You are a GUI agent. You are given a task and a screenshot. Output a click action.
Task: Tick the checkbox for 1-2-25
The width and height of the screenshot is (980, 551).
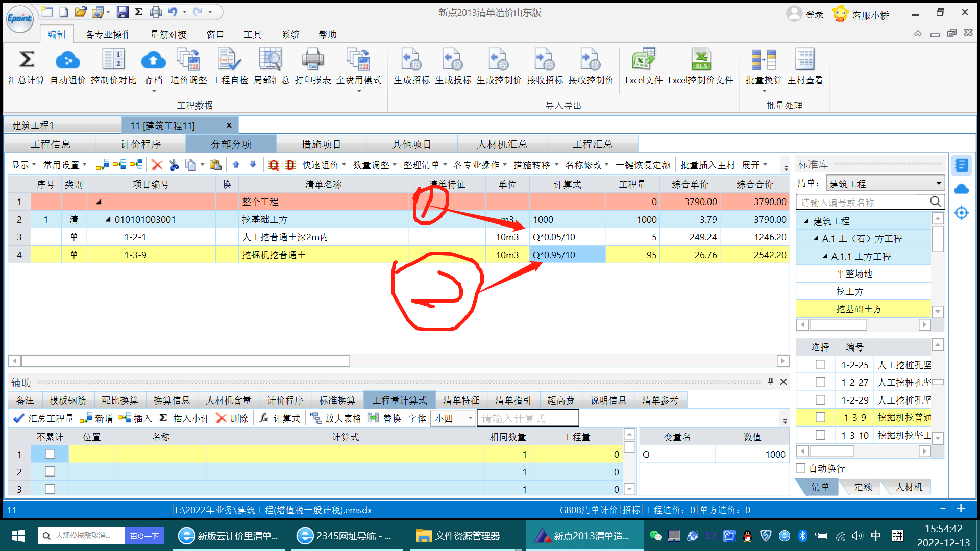click(820, 365)
